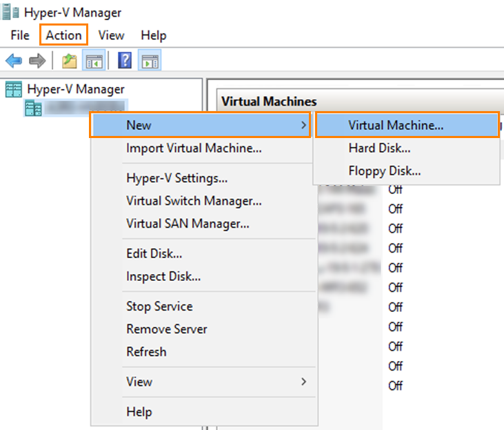The width and height of the screenshot is (504, 430).
Task: Choose Hard Disk... from the submenu
Action: (x=379, y=148)
